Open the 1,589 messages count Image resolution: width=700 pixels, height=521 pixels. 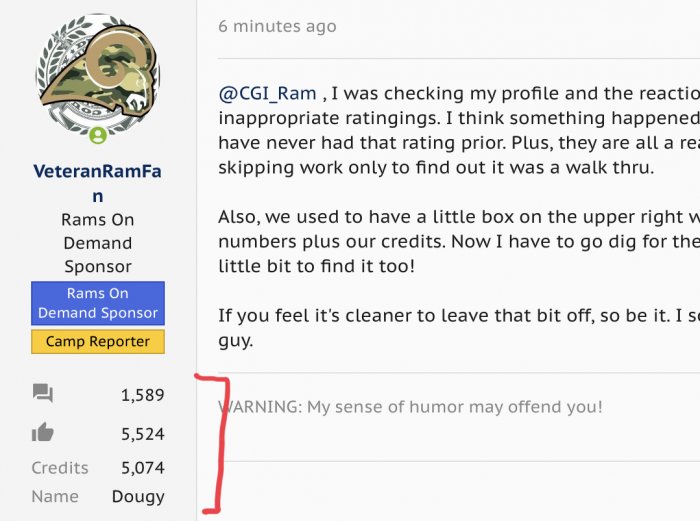coord(142,395)
